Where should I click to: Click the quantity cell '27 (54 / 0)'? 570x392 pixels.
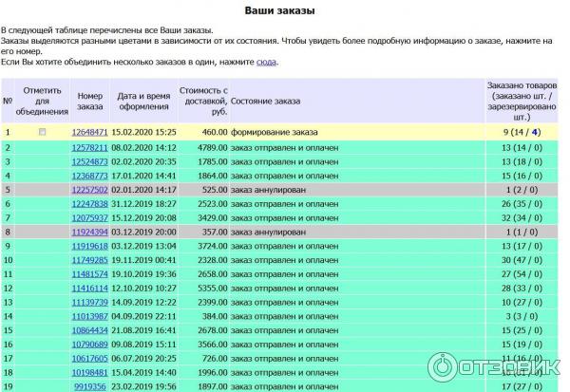coord(522,274)
